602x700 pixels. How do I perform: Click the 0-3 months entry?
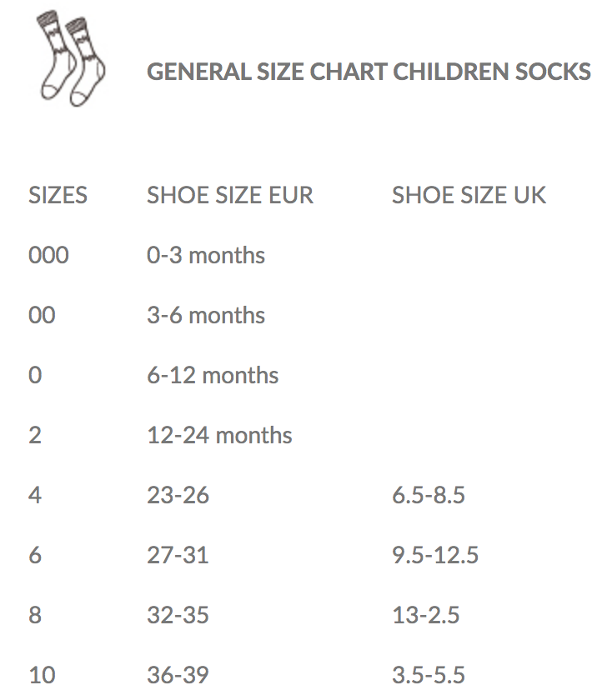pyautogui.click(x=205, y=255)
